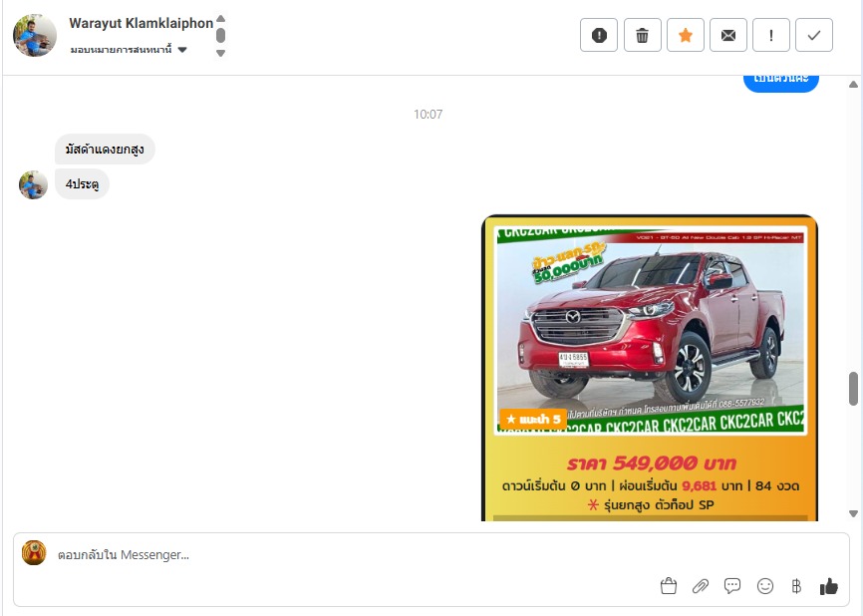The image size is (863, 616).
Task: Click the partially visible blue sent message bubble
Action: pos(781,83)
